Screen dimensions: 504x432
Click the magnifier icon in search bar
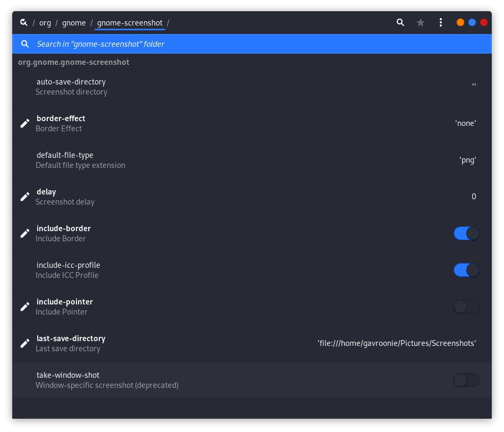[x=25, y=44]
